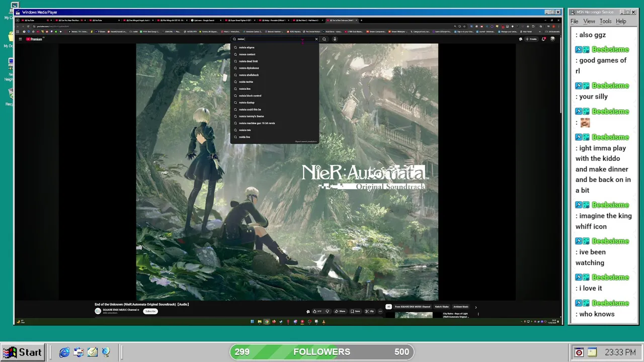
Task: Choose suggestion 'noisia stigma'
Action: click(x=274, y=47)
